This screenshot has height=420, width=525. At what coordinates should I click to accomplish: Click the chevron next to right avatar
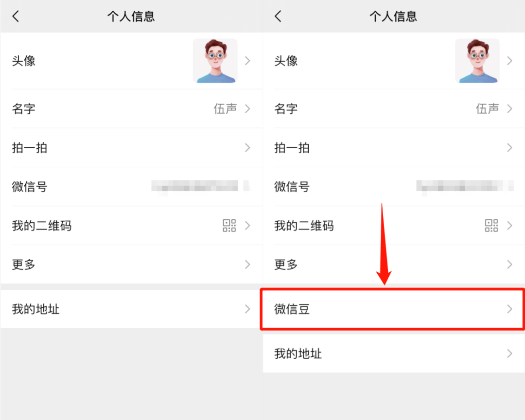[x=509, y=61]
